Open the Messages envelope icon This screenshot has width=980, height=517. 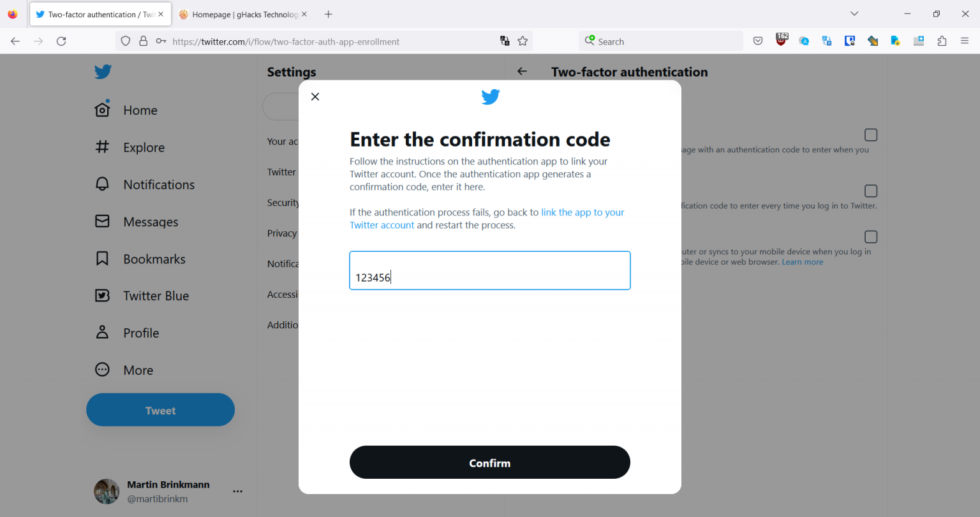point(102,221)
